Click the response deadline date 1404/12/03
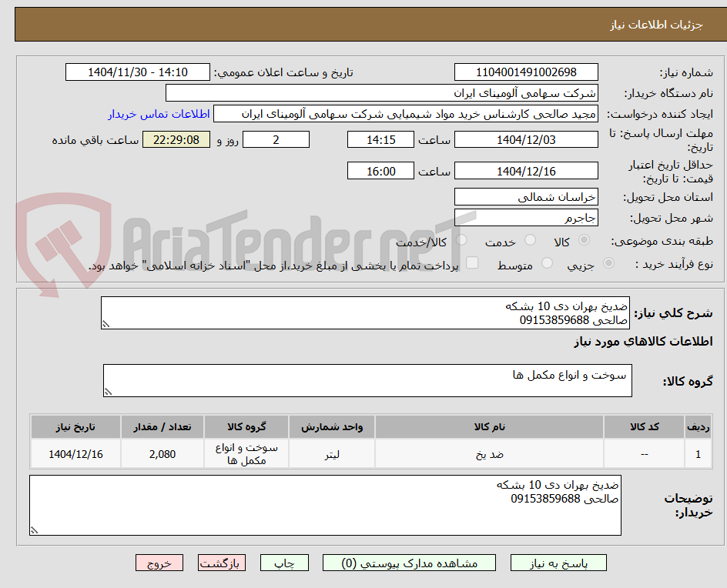727x588 pixels. [526, 139]
